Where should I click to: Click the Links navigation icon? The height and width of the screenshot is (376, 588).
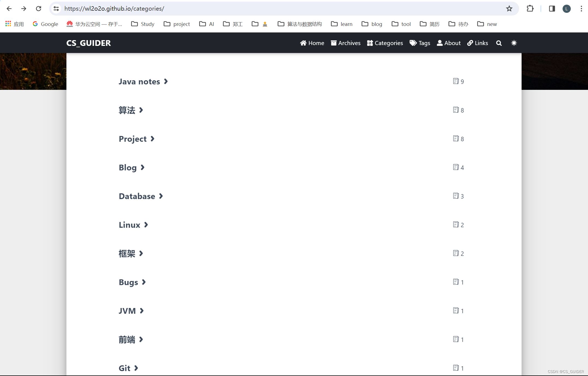(x=470, y=42)
